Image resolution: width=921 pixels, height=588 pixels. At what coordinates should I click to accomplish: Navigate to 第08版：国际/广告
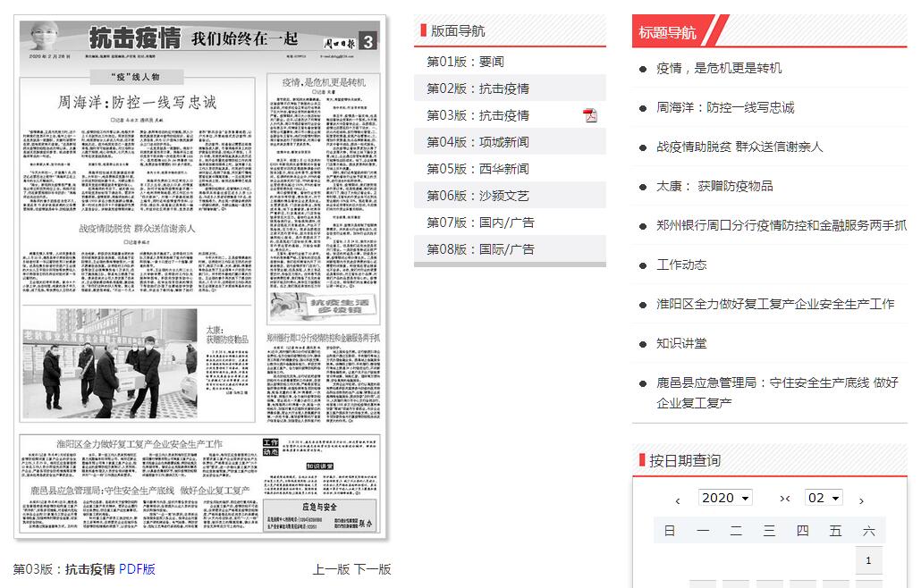pos(480,249)
